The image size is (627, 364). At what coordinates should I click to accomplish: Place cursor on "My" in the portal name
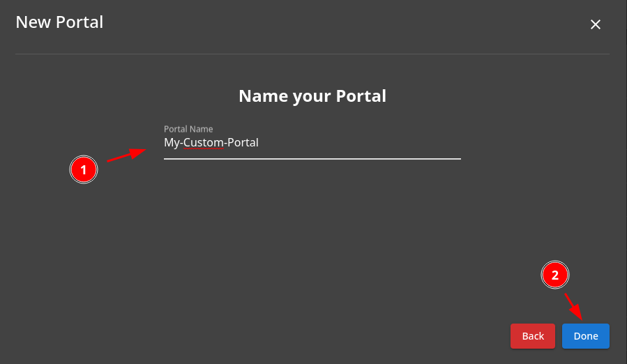coord(172,143)
